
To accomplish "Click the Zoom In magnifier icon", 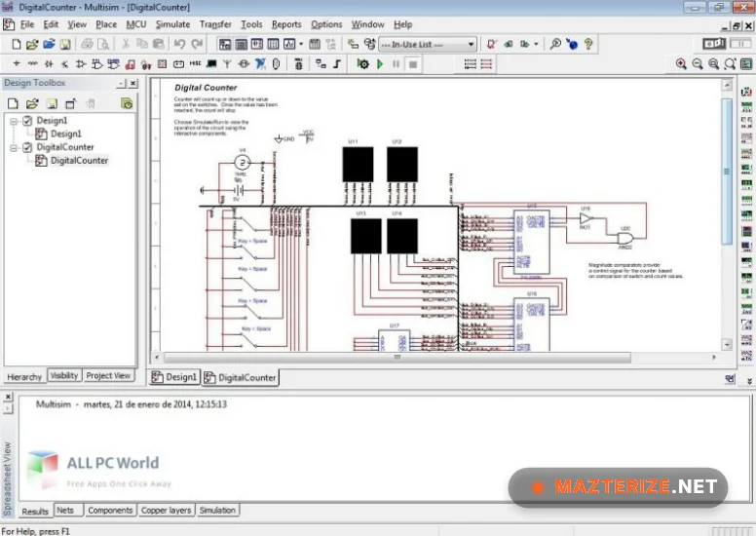I will coord(681,64).
